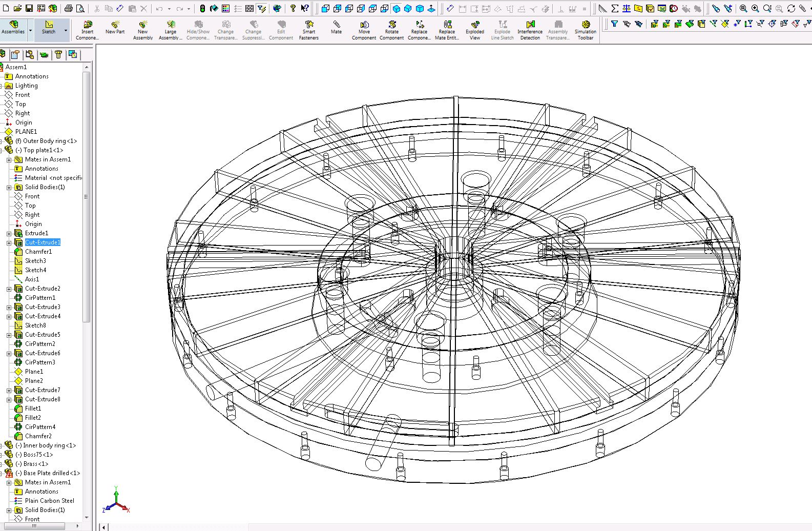The width and height of the screenshot is (812, 531).
Task: Click the Insert Components tool
Action: tap(87, 30)
